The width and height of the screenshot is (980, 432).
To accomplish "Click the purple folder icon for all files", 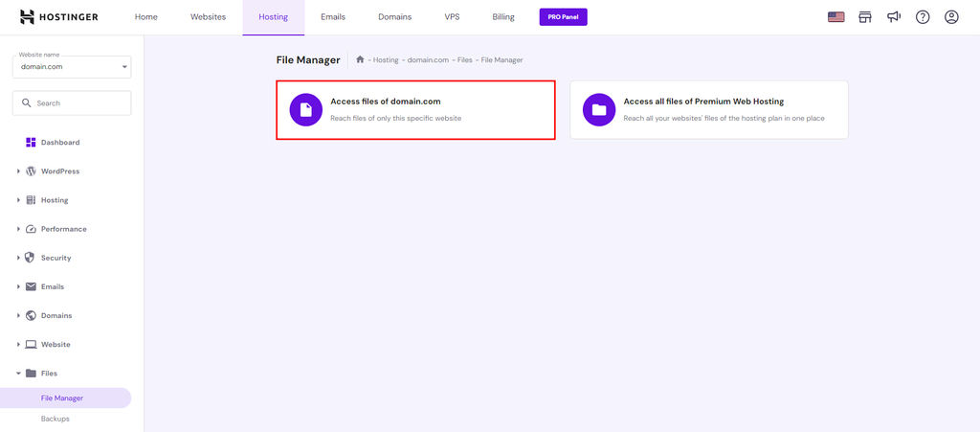I will 599,109.
